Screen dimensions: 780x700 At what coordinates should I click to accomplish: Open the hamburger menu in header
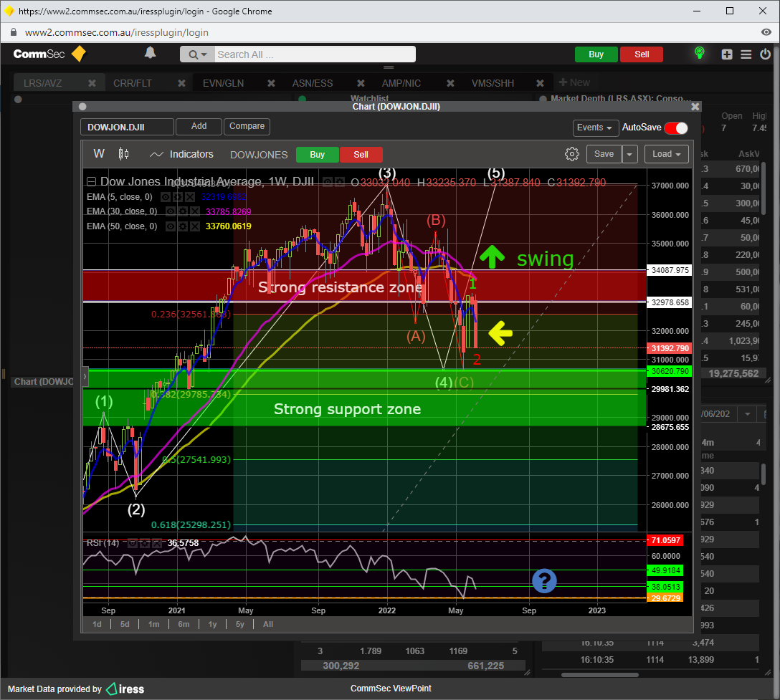coord(746,54)
